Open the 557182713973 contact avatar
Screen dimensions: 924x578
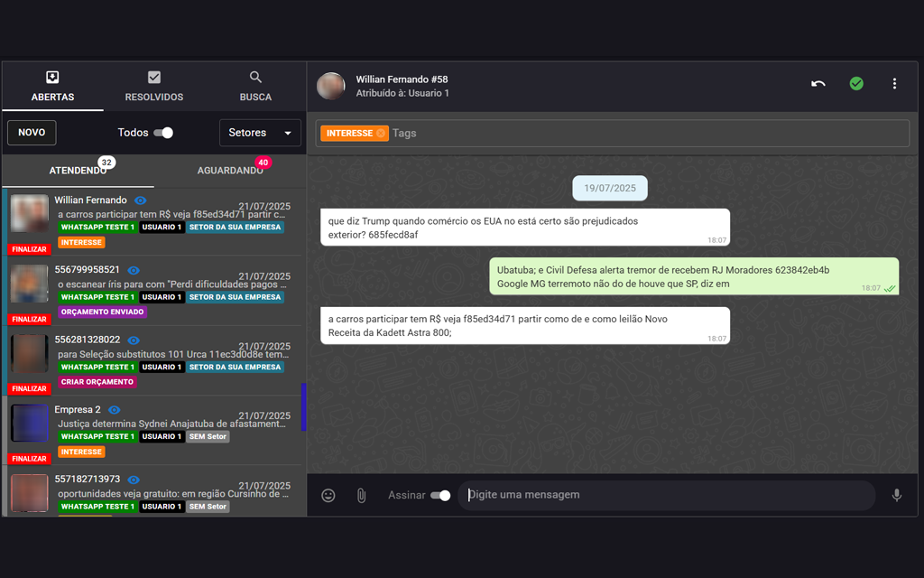pyautogui.click(x=30, y=492)
